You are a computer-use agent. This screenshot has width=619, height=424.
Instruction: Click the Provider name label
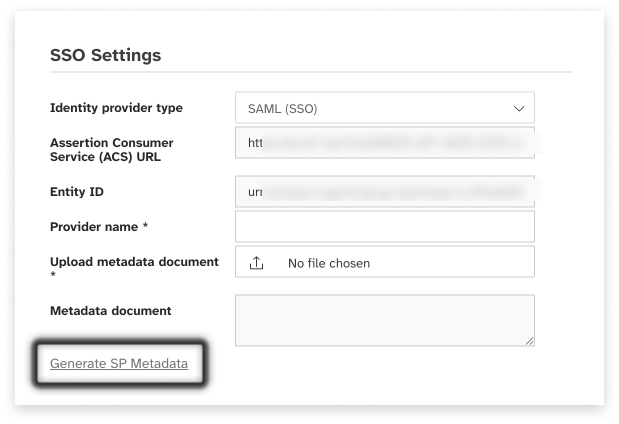pyautogui.click(x=95, y=227)
